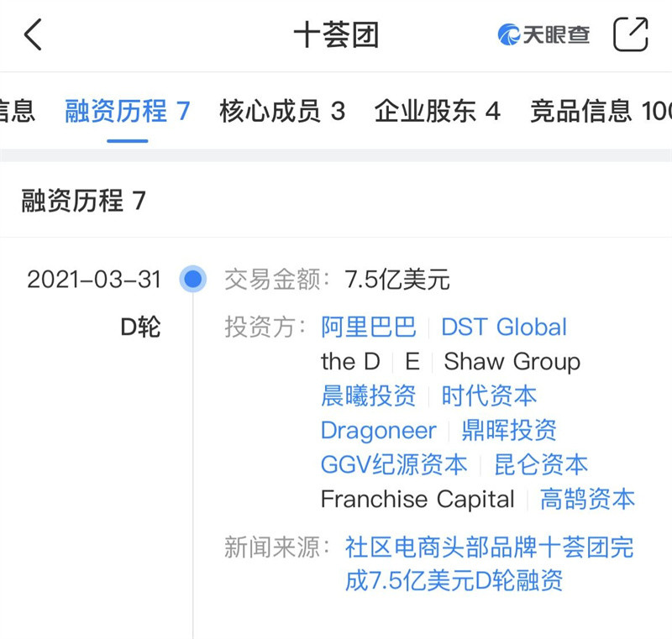Switch to the 融资历程 7 tab
Viewport: 672px width, 639px height.
click(x=128, y=111)
